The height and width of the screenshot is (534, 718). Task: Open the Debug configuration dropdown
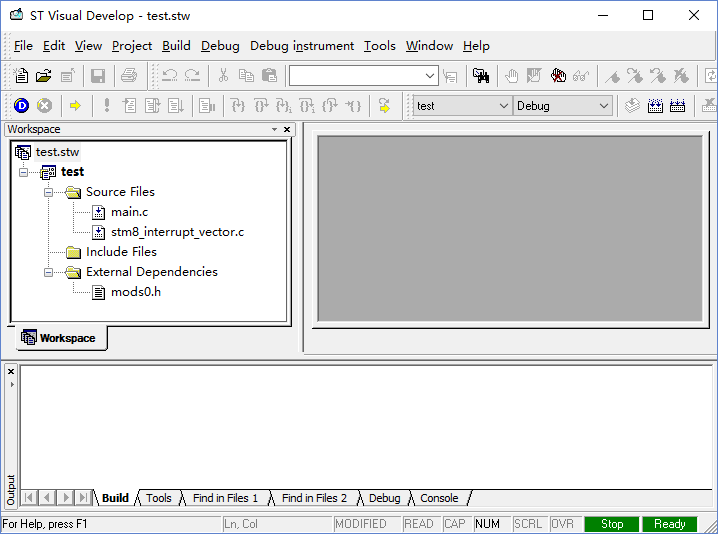(x=604, y=106)
